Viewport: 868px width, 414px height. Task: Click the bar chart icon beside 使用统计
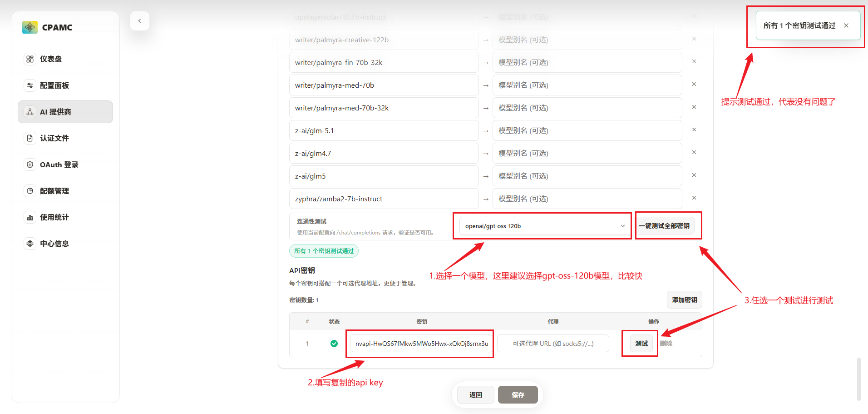pyautogui.click(x=30, y=217)
